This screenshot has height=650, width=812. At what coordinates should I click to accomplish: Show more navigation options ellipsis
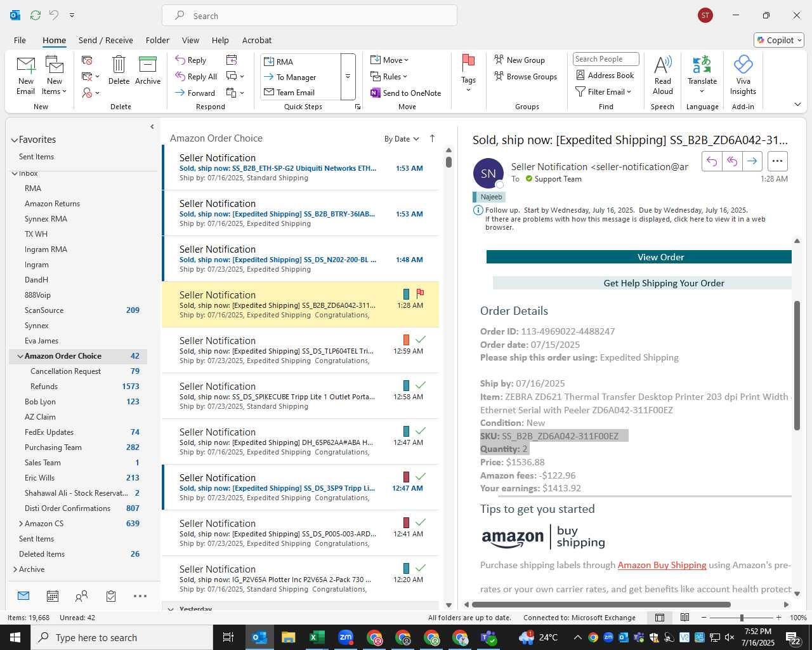140,596
